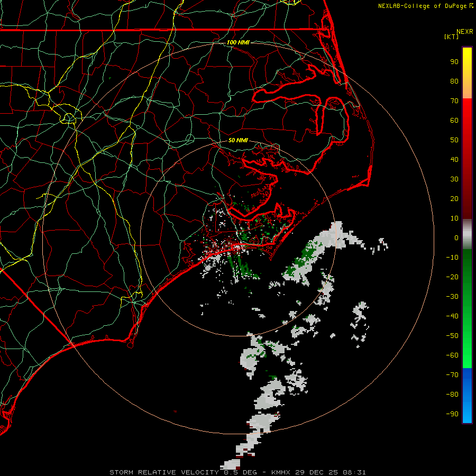Viewport: 476px width, 476px height.
Task: Click the 10 knot scale value
Action: pyautogui.click(x=454, y=218)
